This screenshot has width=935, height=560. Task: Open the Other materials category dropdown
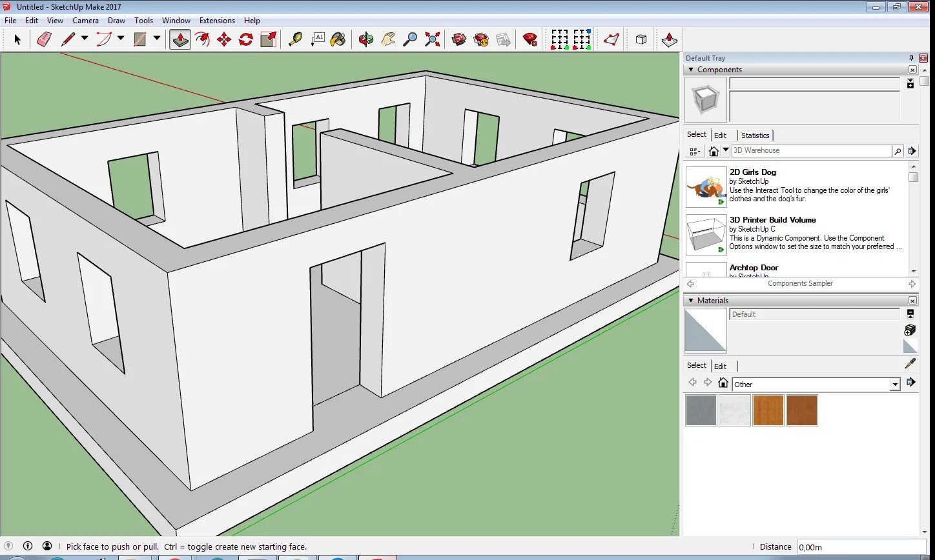895,384
